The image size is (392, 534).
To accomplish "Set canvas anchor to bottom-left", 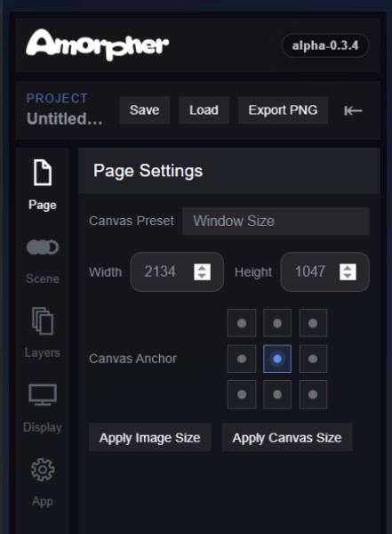I will (x=242, y=394).
